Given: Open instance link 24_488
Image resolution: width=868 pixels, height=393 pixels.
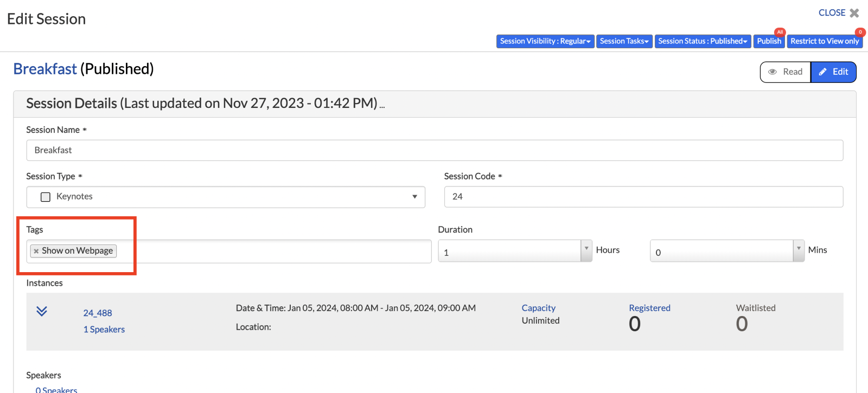Looking at the screenshot, I should click(98, 313).
